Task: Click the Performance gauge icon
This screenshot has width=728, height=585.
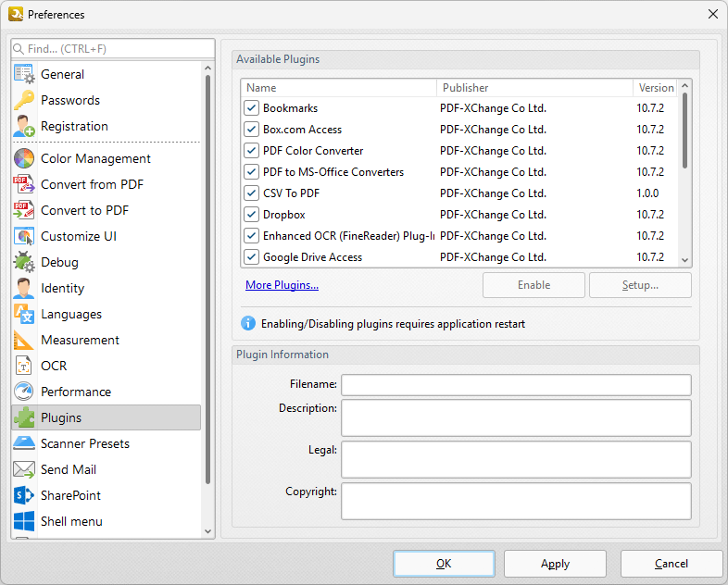Action: 24,392
